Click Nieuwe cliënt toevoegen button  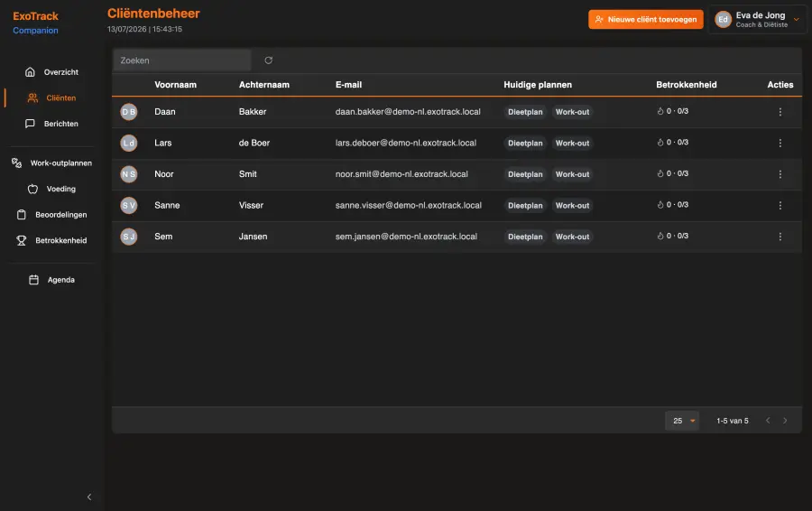(646, 20)
